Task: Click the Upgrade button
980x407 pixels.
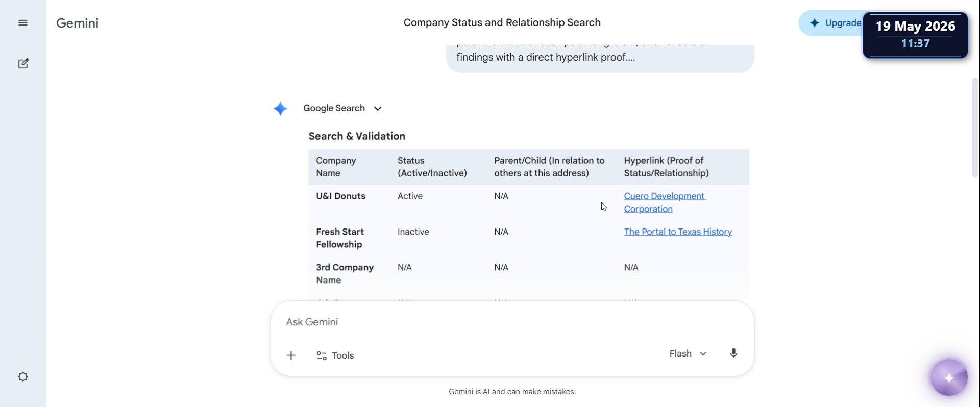Action: coord(831,23)
